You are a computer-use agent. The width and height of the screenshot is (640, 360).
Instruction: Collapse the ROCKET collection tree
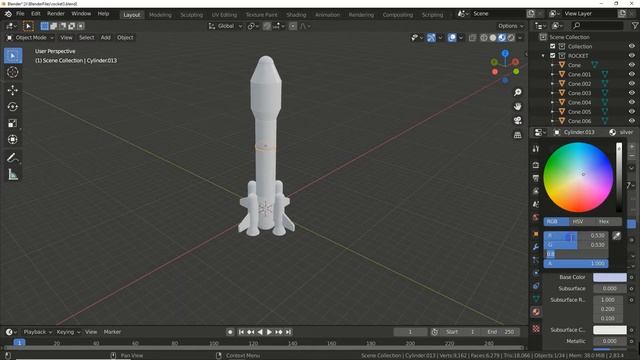543,56
